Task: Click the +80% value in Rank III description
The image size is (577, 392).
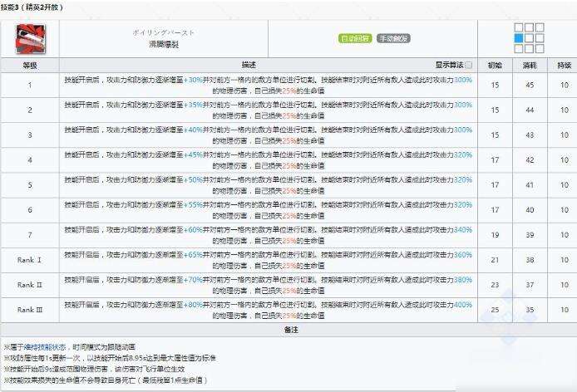Action: coord(193,305)
